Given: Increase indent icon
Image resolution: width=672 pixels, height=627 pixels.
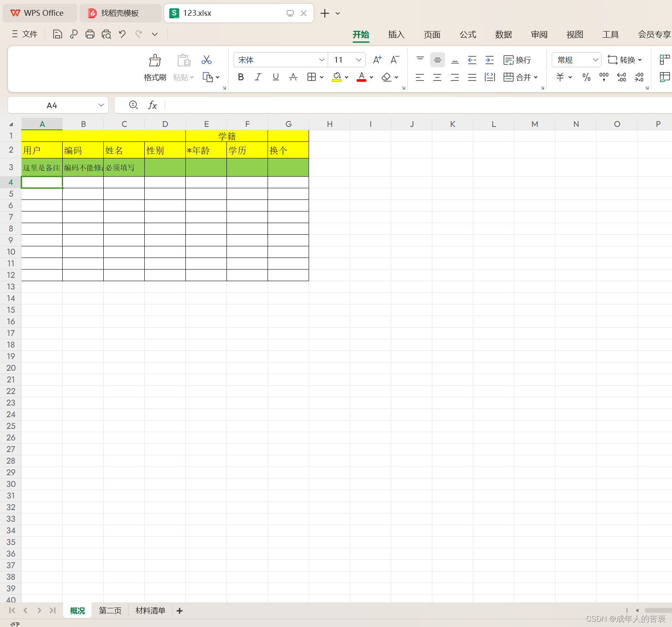Looking at the screenshot, I should 489,60.
